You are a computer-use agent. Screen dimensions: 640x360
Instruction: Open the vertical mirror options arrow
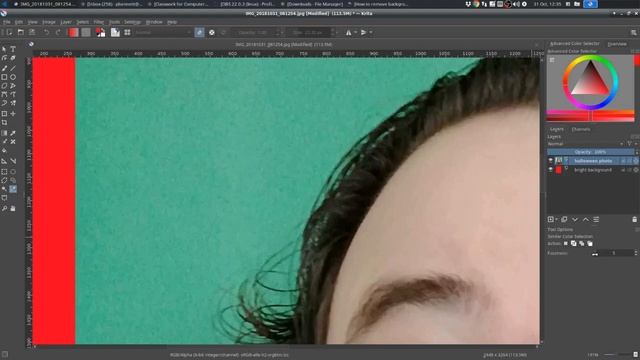point(371,32)
